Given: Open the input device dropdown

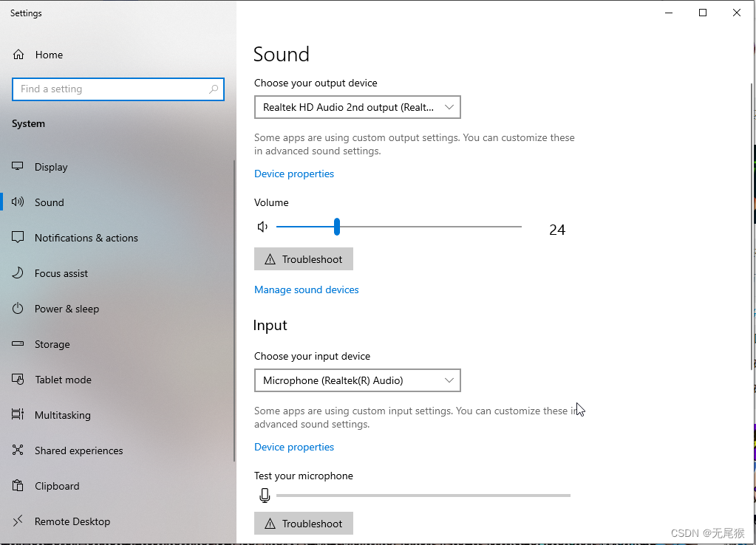Looking at the screenshot, I should (358, 380).
